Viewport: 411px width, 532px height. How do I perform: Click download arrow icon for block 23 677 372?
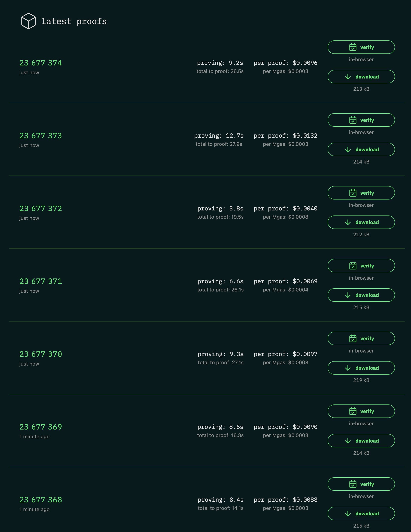(348, 222)
